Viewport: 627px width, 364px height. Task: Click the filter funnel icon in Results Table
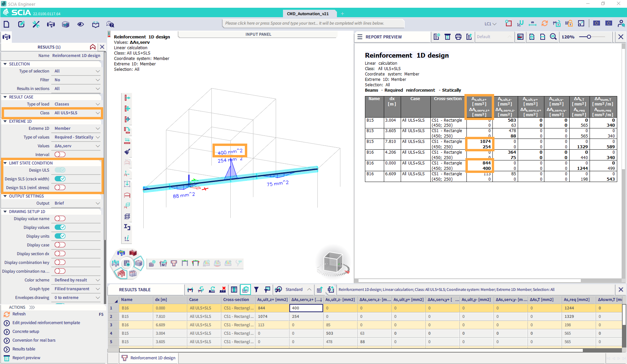coord(256,290)
